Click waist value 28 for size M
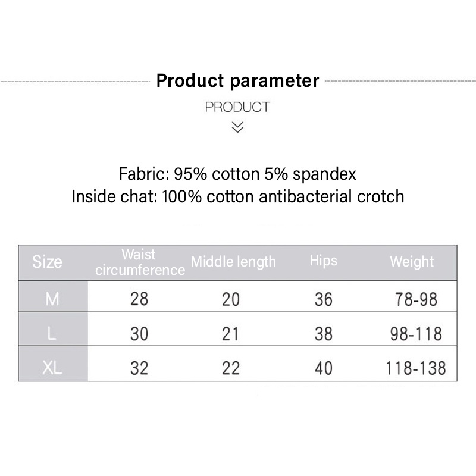The height and width of the screenshot is (476, 476). [x=139, y=299]
